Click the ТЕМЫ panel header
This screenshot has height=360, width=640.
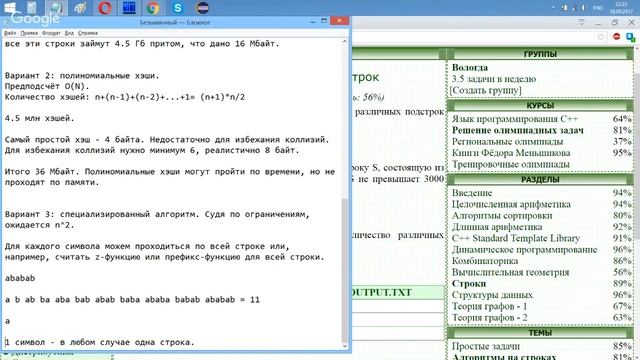click(x=540, y=333)
